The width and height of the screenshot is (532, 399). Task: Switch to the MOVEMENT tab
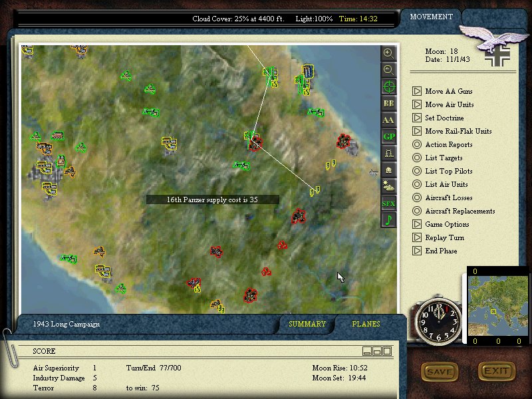pyautogui.click(x=431, y=17)
